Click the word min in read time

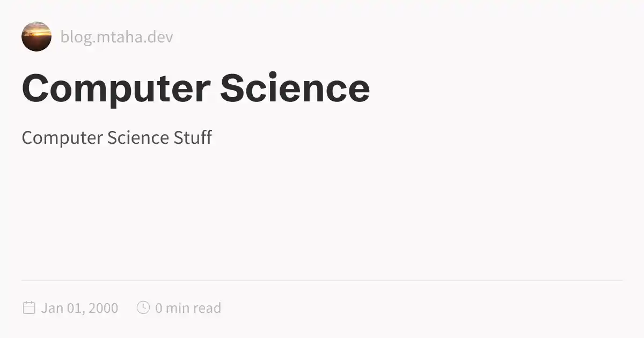coord(177,308)
